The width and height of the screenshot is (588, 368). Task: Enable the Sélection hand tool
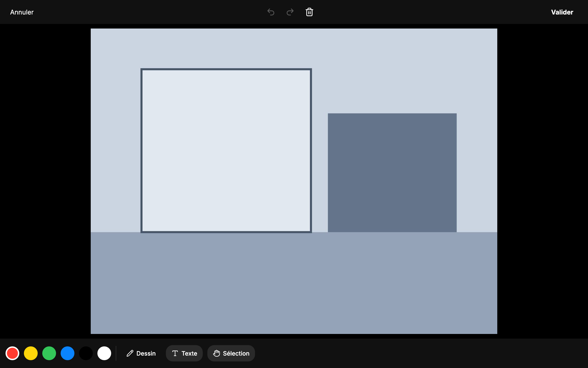231,353
